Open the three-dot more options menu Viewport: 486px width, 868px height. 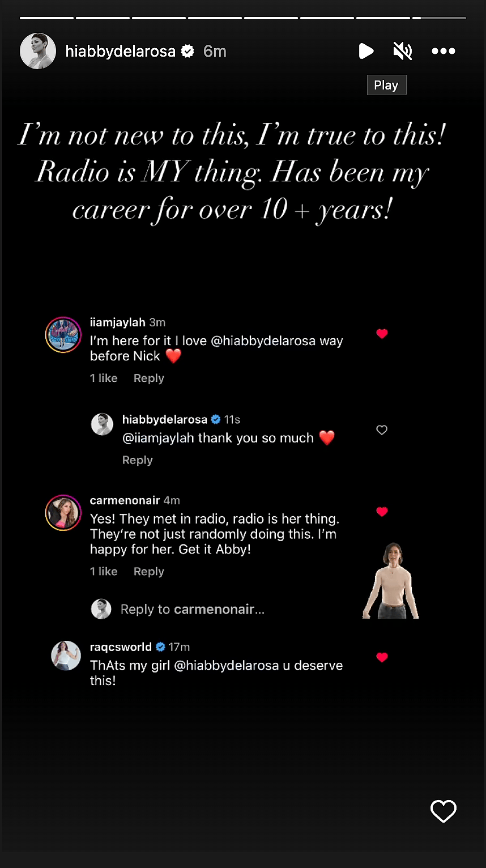pos(443,52)
